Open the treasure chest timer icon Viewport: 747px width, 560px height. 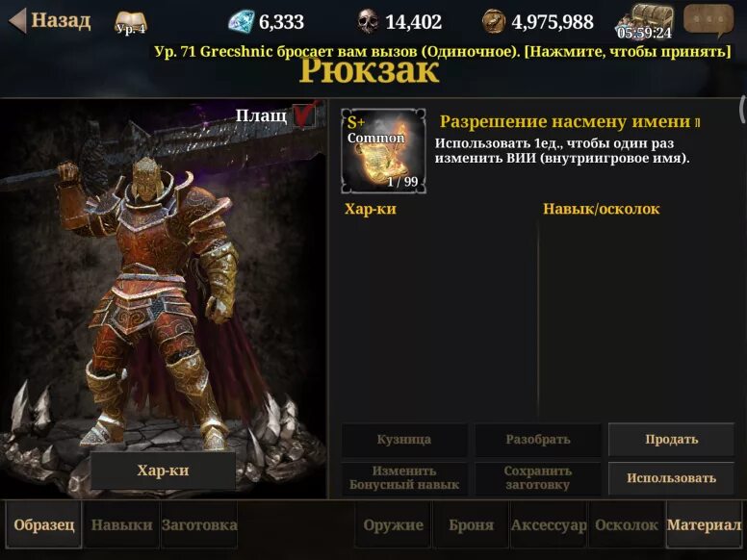click(x=646, y=22)
